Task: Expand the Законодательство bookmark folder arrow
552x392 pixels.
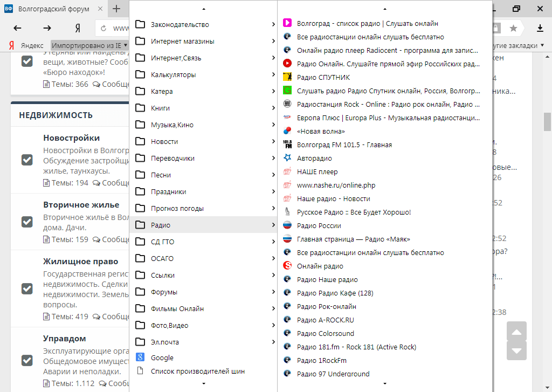Action: pyautogui.click(x=273, y=24)
